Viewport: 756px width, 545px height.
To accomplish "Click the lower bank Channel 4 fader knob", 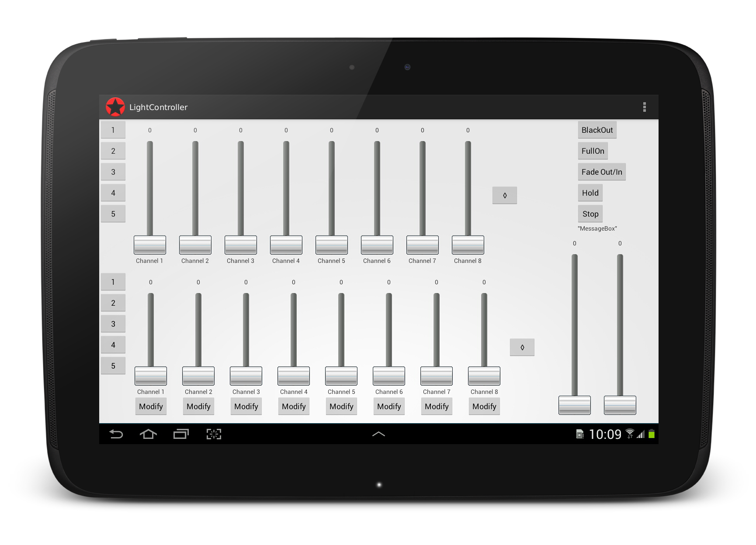I will (294, 376).
